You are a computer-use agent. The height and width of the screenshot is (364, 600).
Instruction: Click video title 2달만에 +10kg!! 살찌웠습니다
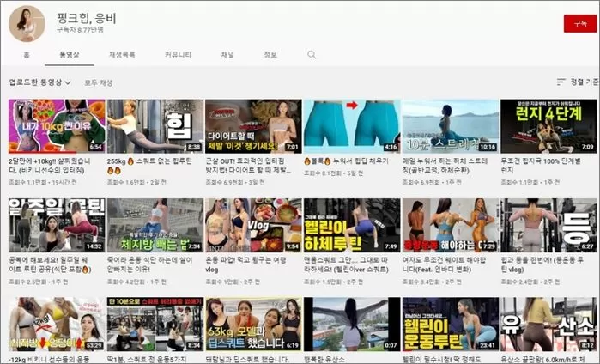pyautogui.click(x=50, y=166)
